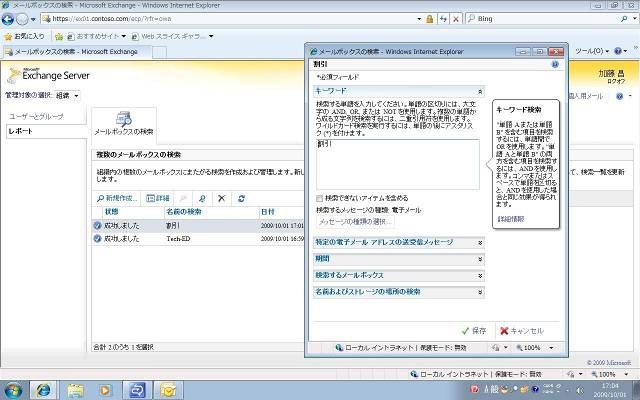Open the 管理対象の選択 組織 dropdown
640x400 pixels.
(67, 96)
